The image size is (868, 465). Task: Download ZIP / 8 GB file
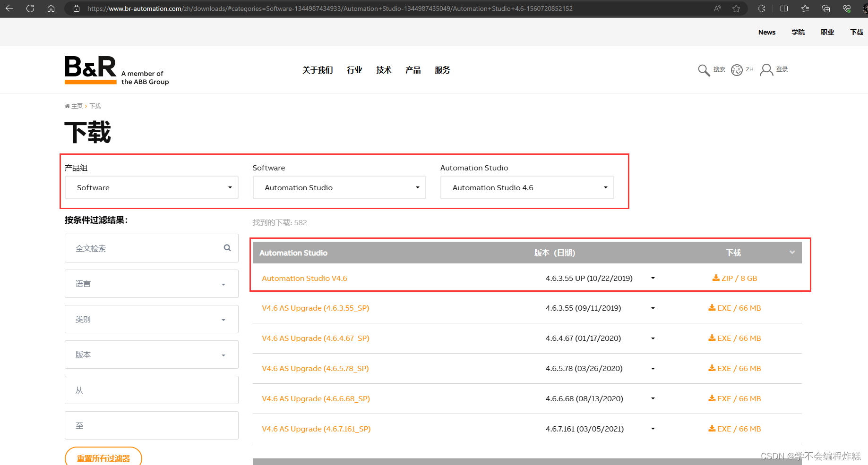coord(735,279)
